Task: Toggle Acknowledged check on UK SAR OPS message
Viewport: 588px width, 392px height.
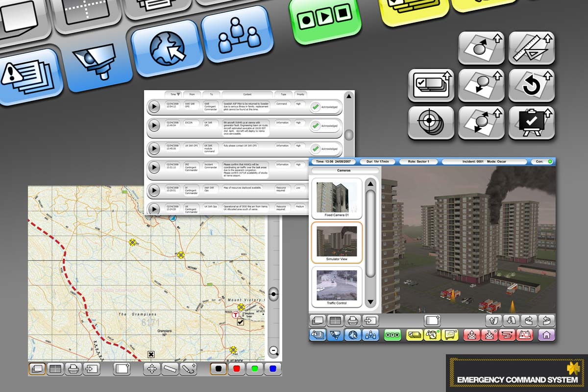Action: [x=316, y=148]
